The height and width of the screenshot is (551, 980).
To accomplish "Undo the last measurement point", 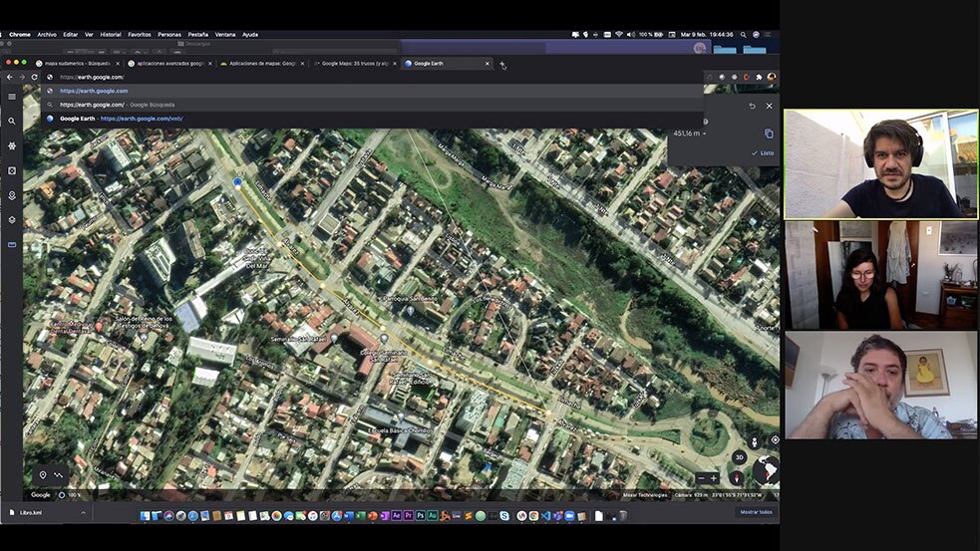I will pos(752,106).
